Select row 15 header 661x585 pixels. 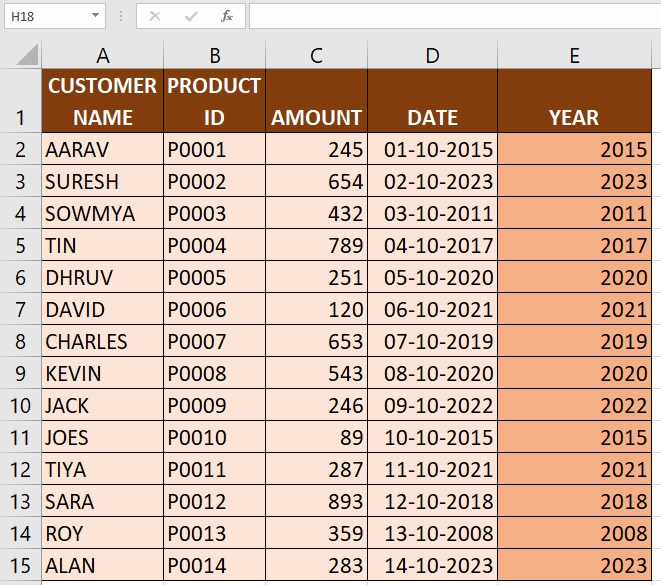pyautogui.click(x=20, y=566)
